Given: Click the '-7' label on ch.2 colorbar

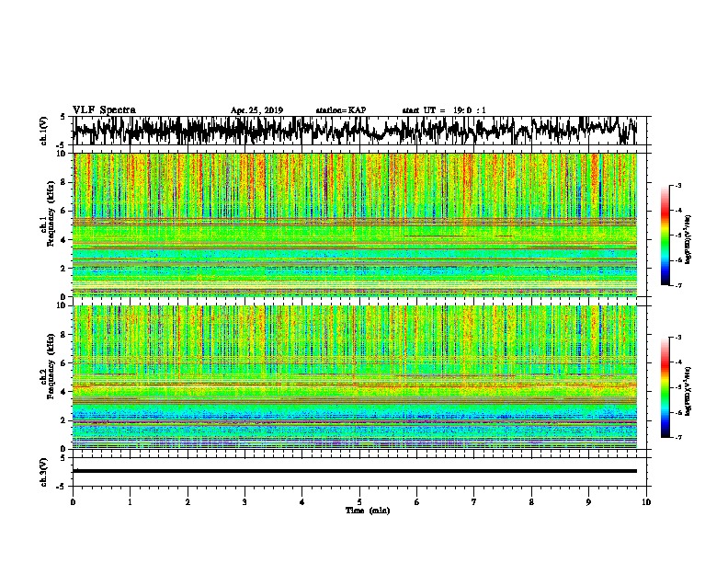Looking at the screenshot, I should click(x=678, y=438).
